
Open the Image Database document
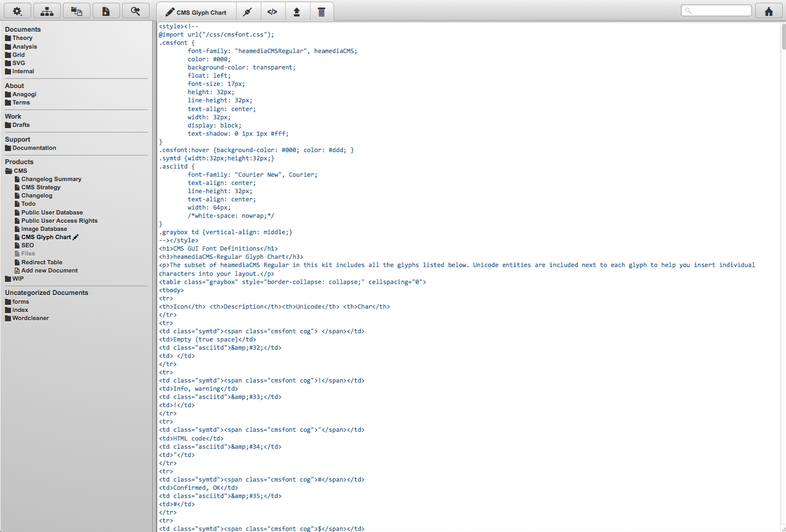[41, 229]
